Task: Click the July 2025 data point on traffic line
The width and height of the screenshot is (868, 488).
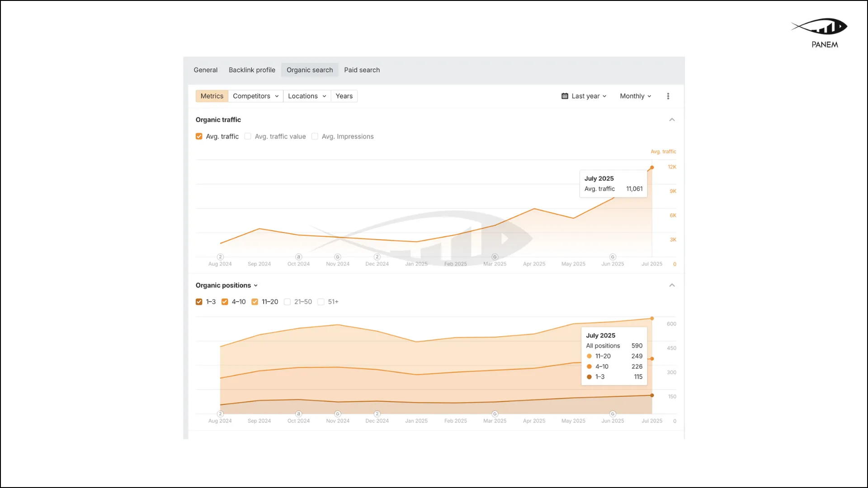Action: click(652, 168)
